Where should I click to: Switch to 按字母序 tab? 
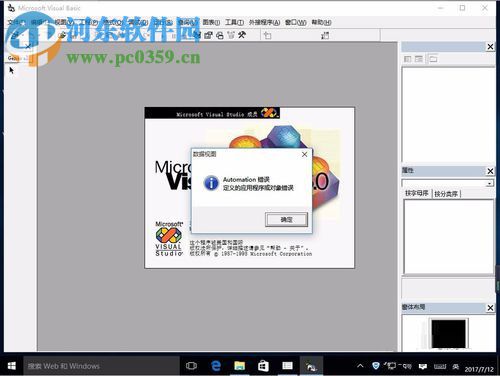click(417, 193)
